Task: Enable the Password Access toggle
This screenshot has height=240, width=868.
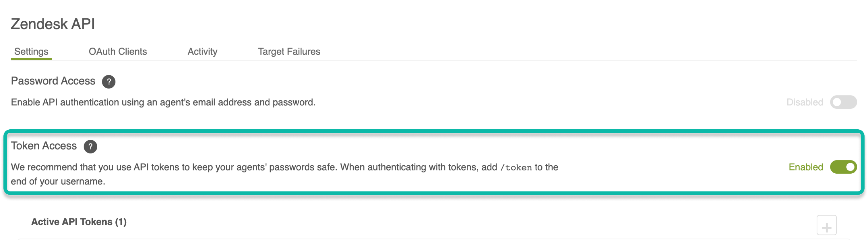Action: [x=843, y=102]
